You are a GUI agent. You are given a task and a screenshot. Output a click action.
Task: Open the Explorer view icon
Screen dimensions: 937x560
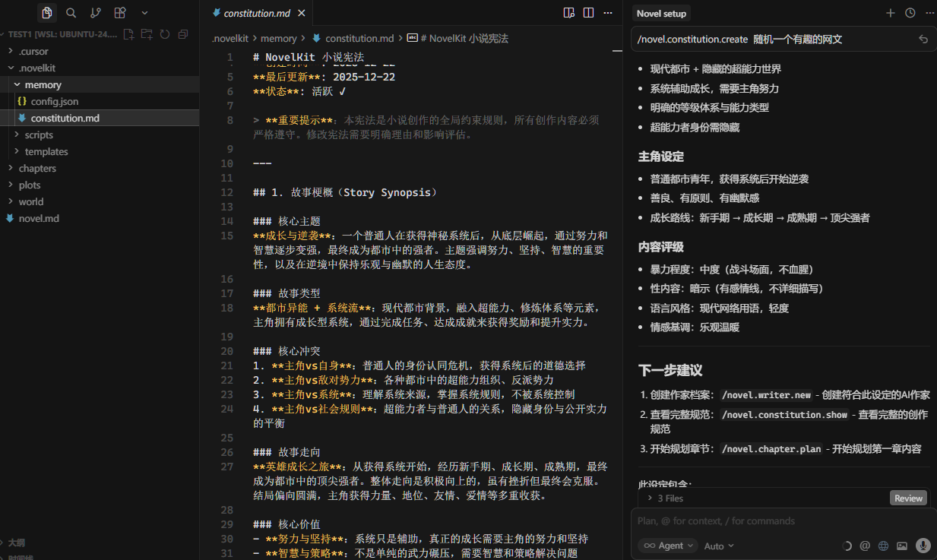pyautogui.click(x=47, y=13)
